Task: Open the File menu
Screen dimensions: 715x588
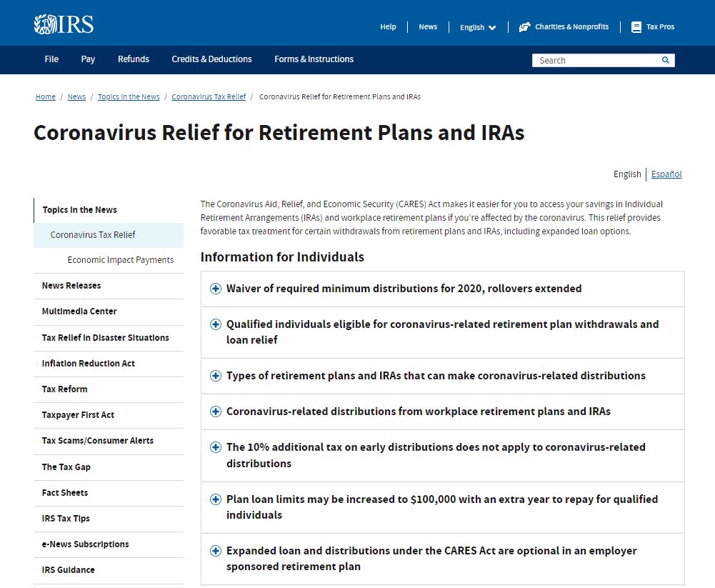Action: [x=51, y=59]
